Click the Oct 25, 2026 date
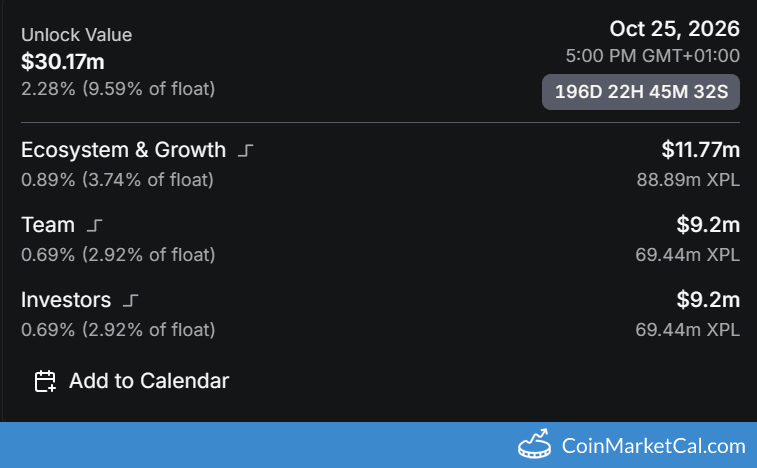The width and height of the screenshot is (757, 468). point(675,28)
